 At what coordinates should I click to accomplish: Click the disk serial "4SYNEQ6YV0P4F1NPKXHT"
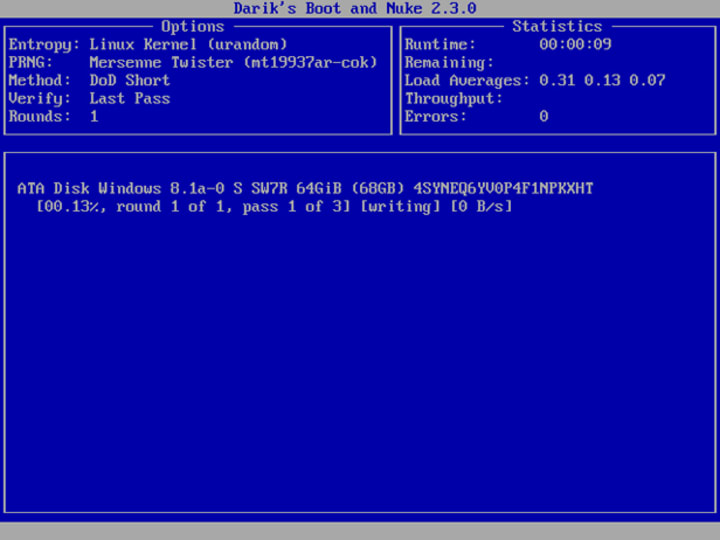coord(503,189)
